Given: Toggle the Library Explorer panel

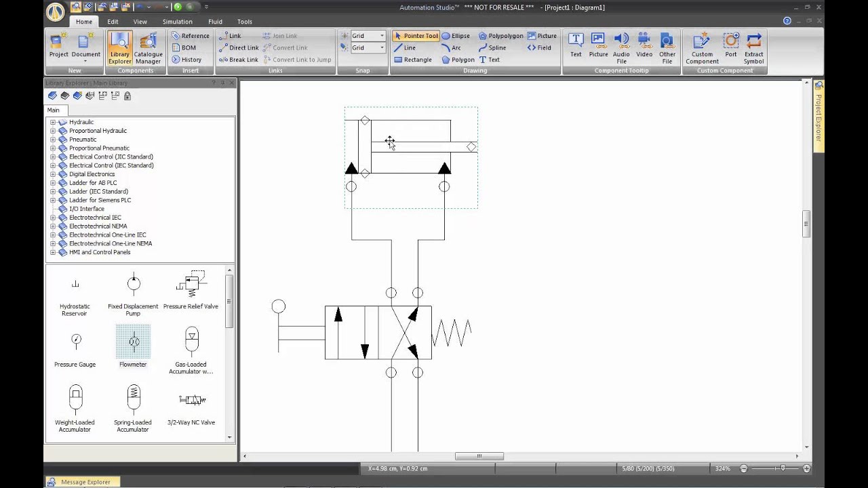Looking at the screenshot, I should pos(119,47).
